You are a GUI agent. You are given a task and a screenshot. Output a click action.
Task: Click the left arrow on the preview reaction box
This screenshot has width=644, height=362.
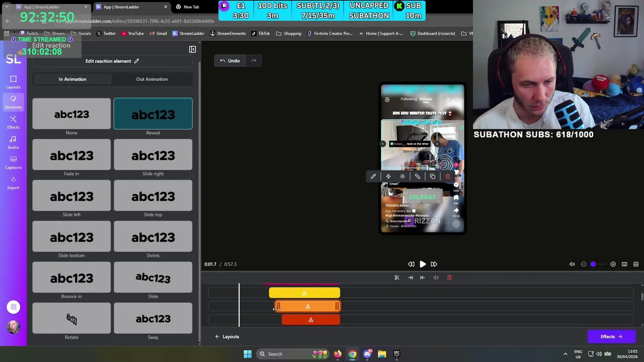click(x=383, y=144)
